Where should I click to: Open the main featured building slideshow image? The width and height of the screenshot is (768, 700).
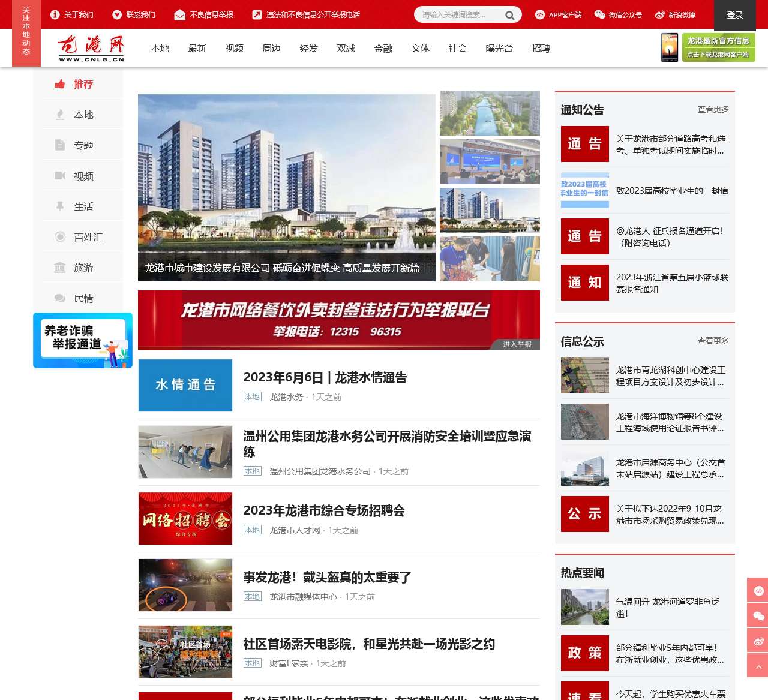coord(287,187)
